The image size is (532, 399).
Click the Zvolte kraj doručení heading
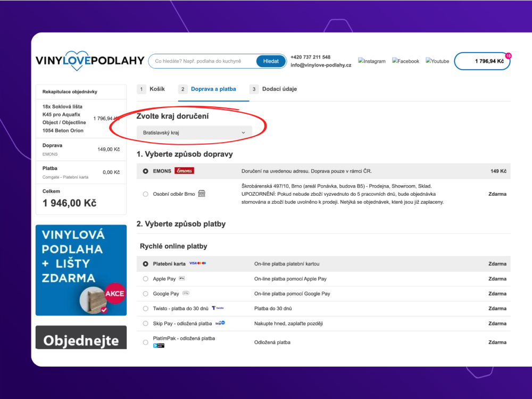click(172, 116)
